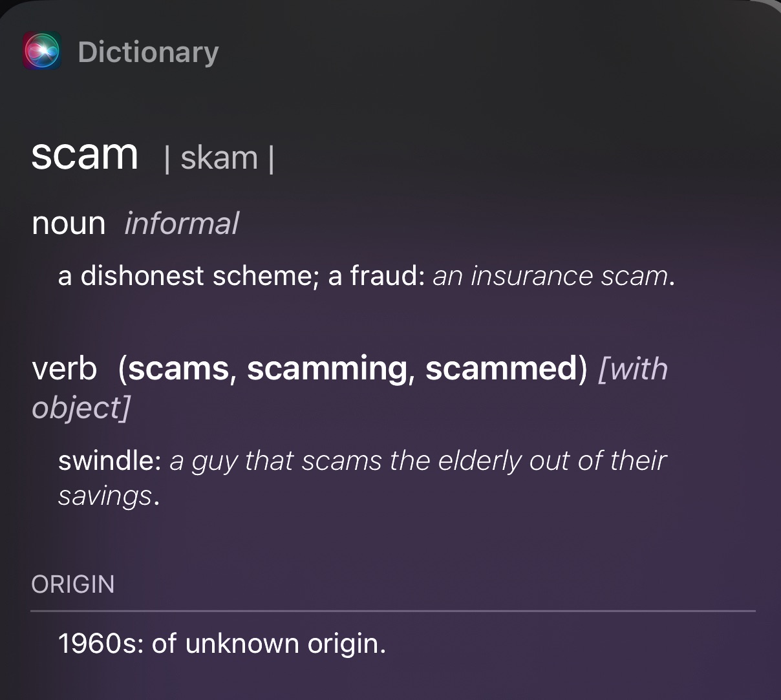Viewport: 781px width, 700px height.
Task: Open the Dictionary header label
Action: point(148,52)
